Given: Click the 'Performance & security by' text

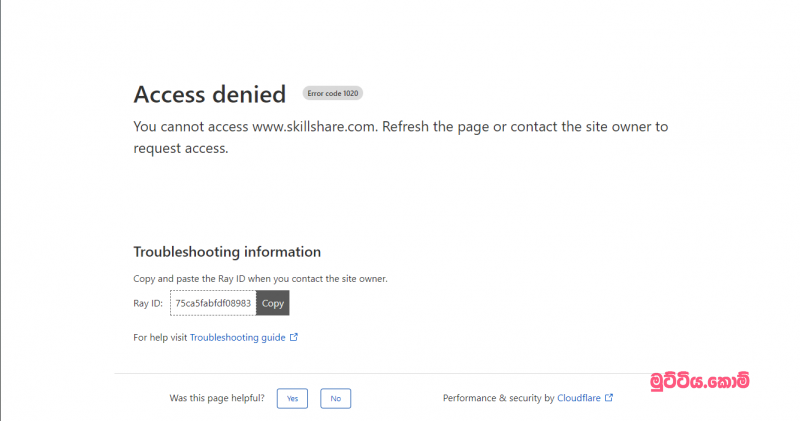Looking at the screenshot, I should pos(498,398).
